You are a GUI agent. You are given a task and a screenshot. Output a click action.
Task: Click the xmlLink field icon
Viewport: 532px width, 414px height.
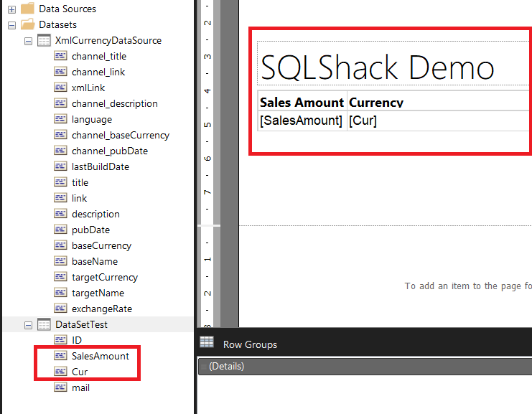point(60,88)
